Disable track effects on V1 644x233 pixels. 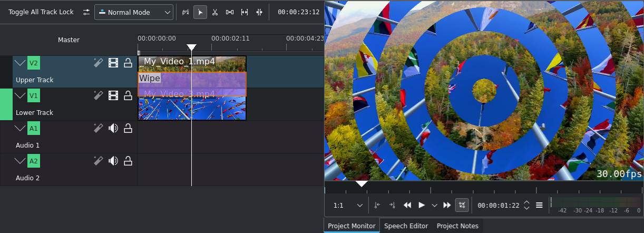[x=98, y=95]
